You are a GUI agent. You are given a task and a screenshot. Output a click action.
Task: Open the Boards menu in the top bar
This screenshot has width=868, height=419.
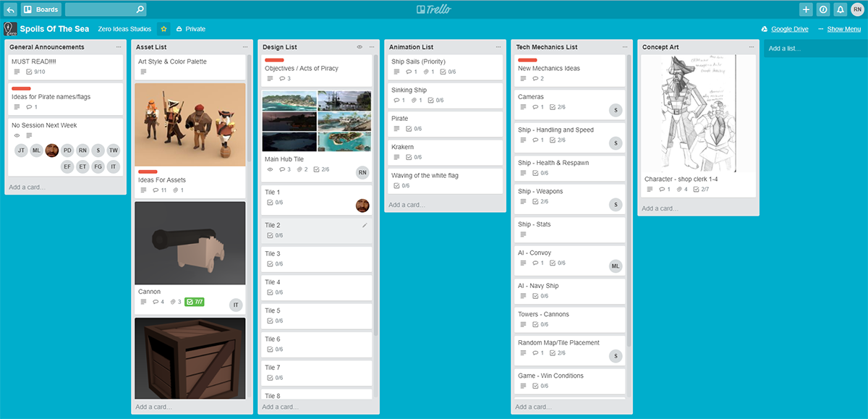coord(40,9)
